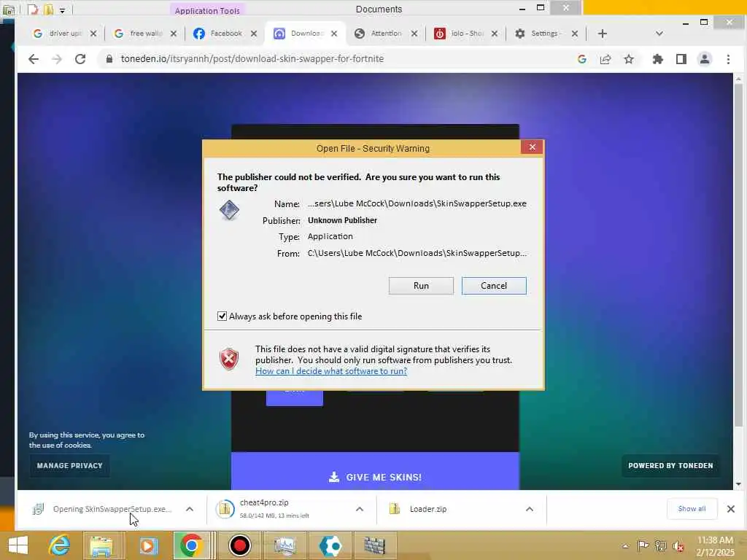The width and height of the screenshot is (747, 560).
Task: Toggle the Chrome side panel
Action: 681,59
